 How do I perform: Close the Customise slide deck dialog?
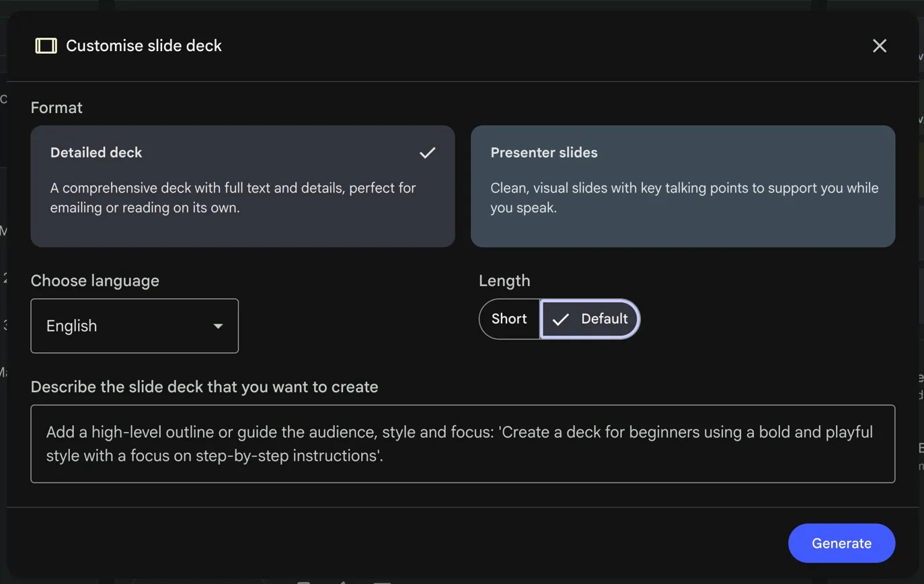point(879,46)
